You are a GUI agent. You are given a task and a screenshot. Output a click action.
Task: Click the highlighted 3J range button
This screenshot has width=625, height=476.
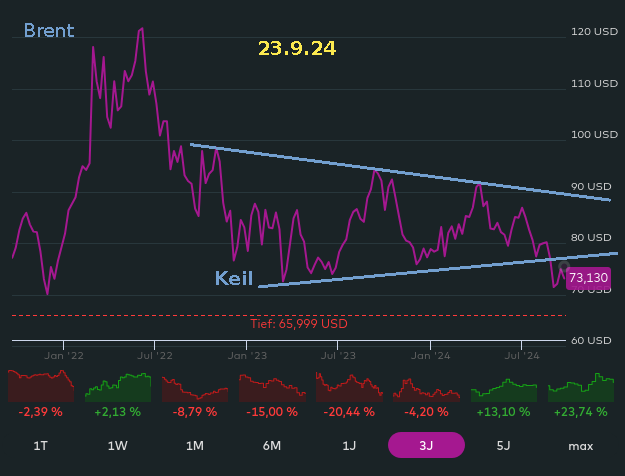tap(426, 445)
